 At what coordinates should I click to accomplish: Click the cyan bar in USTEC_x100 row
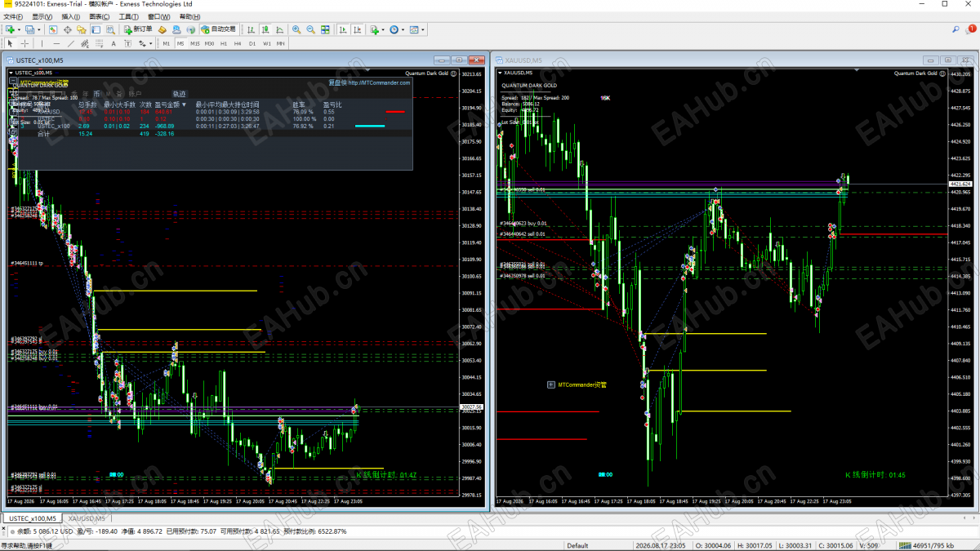(370, 127)
